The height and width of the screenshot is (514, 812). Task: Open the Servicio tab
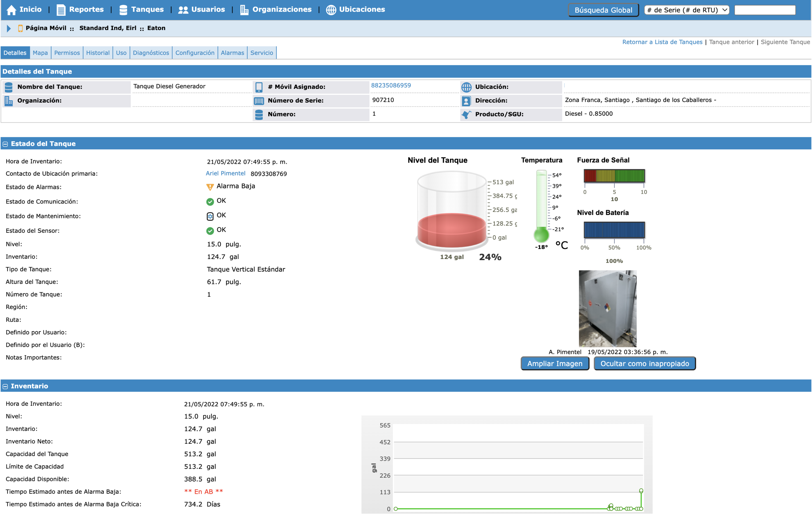262,53
